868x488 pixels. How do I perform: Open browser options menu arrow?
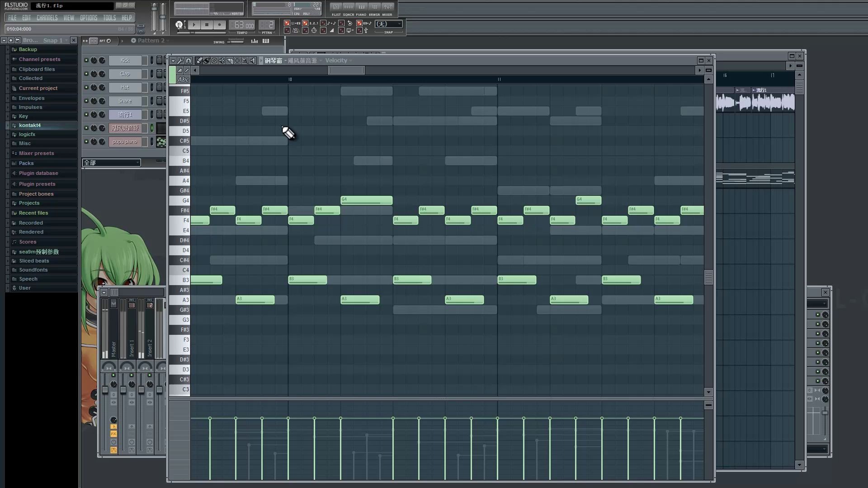(x=4, y=40)
